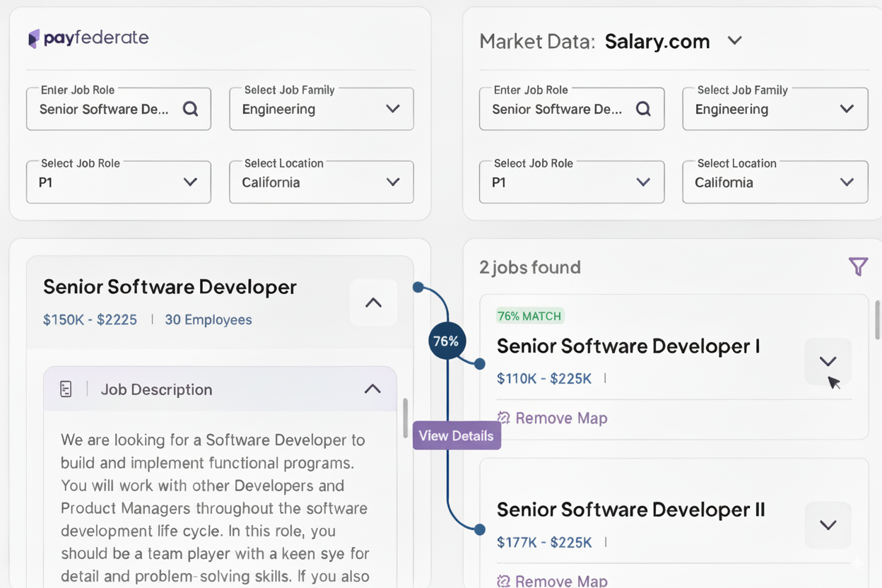Expand Senior Software Developer II details
Screen dimensions: 882x588
click(x=828, y=525)
